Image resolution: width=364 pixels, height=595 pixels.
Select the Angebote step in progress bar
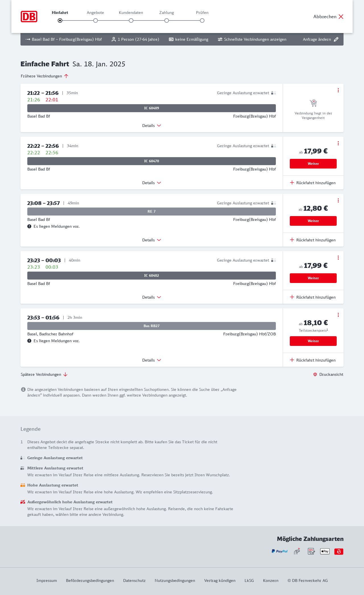(x=96, y=20)
